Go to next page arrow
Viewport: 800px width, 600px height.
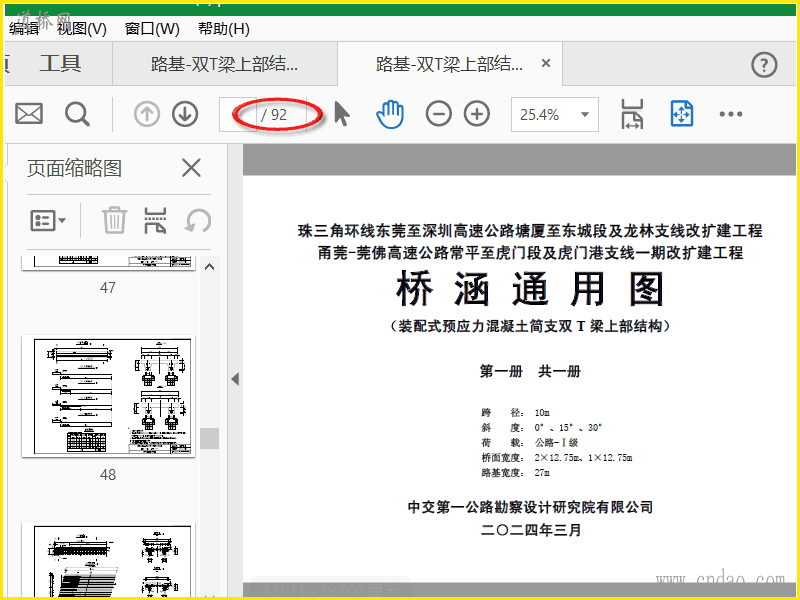tap(185, 114)
